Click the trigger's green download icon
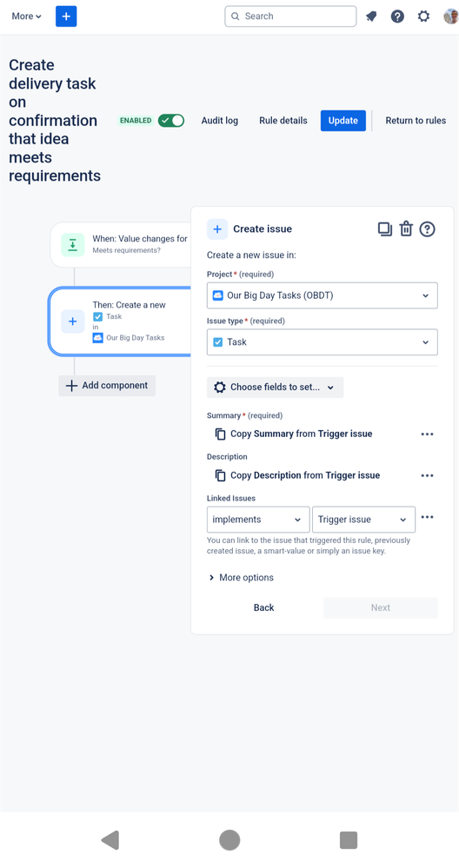 pos(72,245)
